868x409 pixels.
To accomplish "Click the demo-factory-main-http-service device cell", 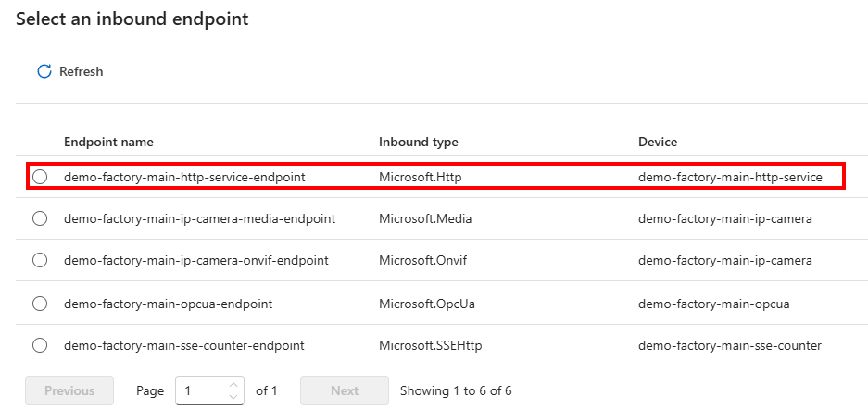I will click(729, 177).
